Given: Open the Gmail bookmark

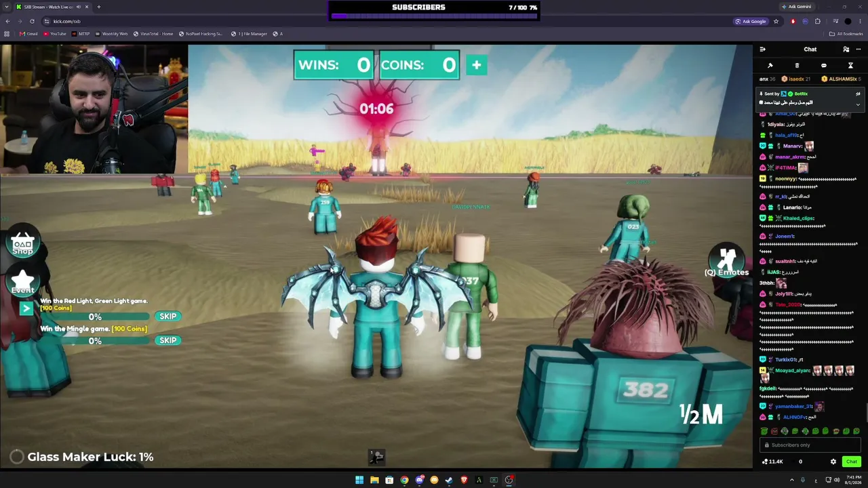Looking at the screenshot, I should 28,34.
